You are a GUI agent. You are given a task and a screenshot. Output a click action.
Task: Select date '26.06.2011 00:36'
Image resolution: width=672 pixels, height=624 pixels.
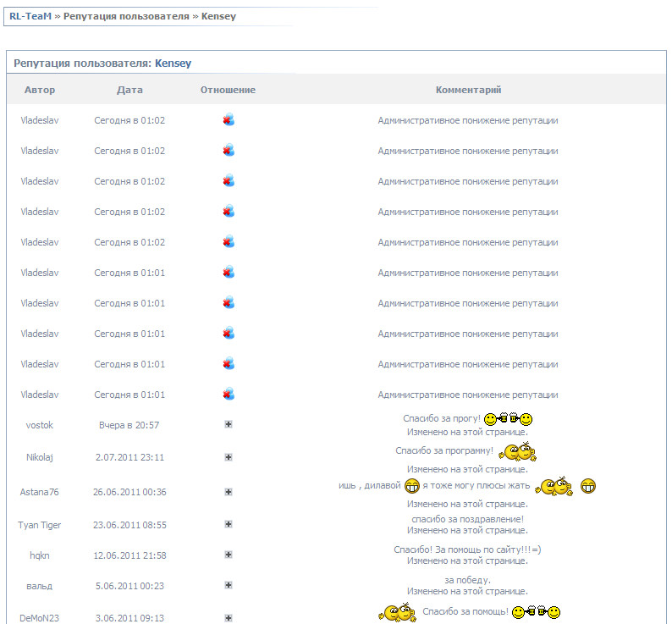129,492
